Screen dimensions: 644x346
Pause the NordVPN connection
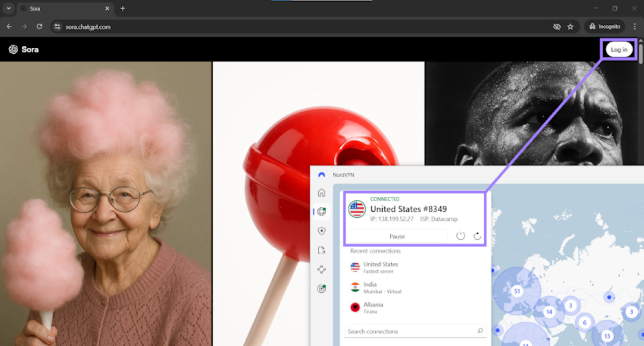(x=397, y=236)
